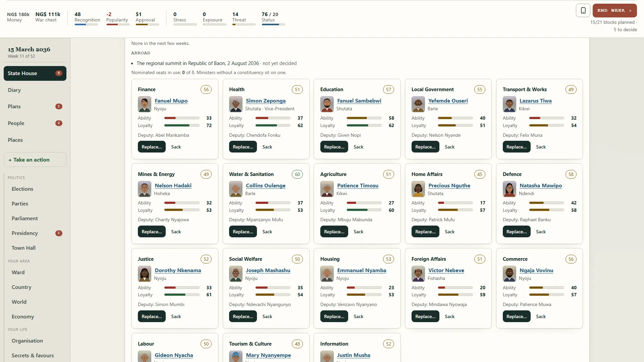Screen dimensions: 644x362
Task: Open the Diary page
Action: pos(35,90)
